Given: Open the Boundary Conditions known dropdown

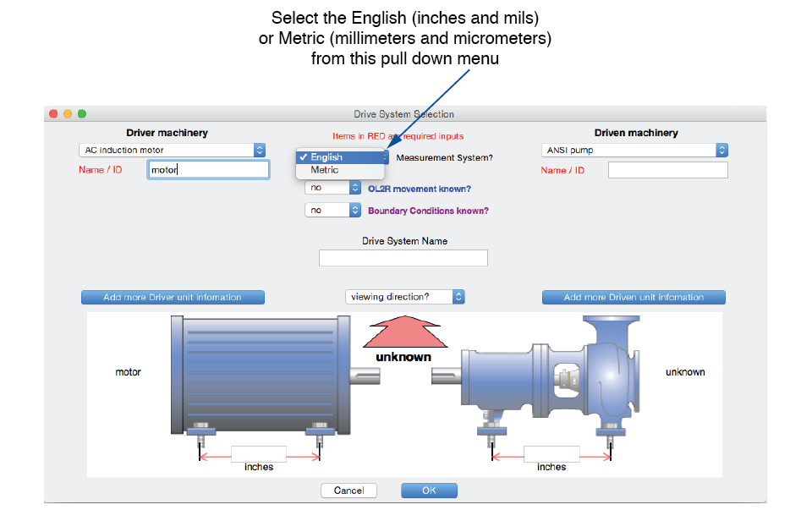Looking at the screenshot, I should 332,210.
